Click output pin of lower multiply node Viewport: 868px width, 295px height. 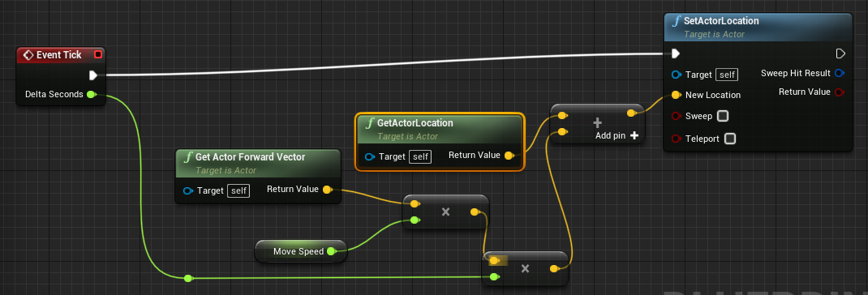[x=554, y=269]
